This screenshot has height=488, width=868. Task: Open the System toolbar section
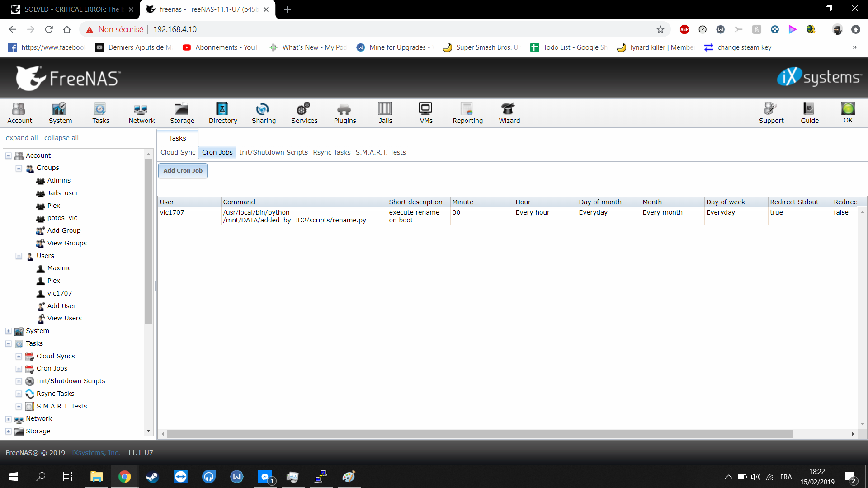tap(60, 113)
